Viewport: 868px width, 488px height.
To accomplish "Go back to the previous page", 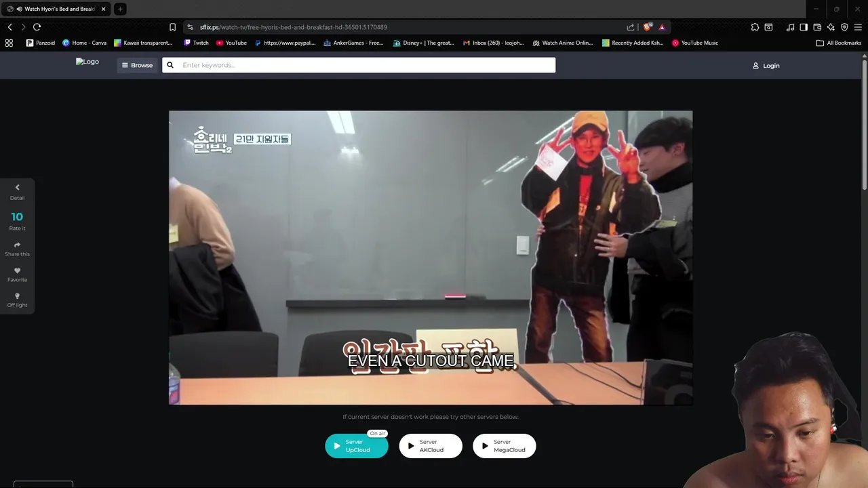I will click(x=9, y=27).
